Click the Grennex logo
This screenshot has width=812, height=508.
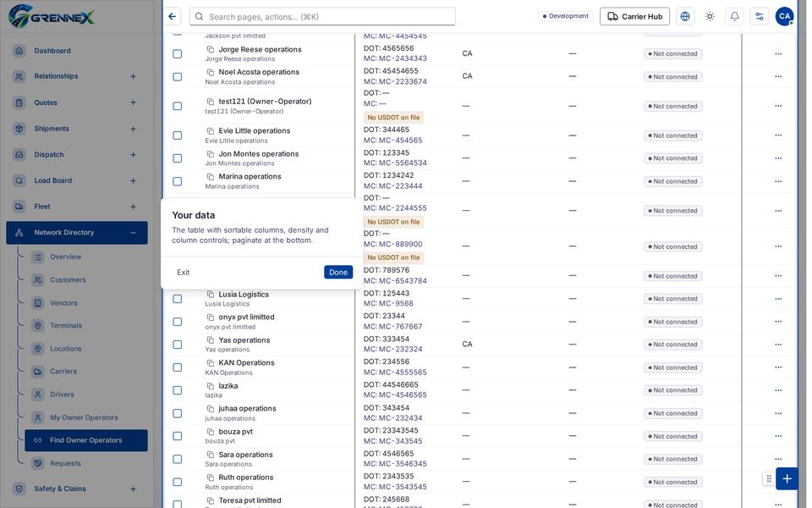tap(52, 17)
